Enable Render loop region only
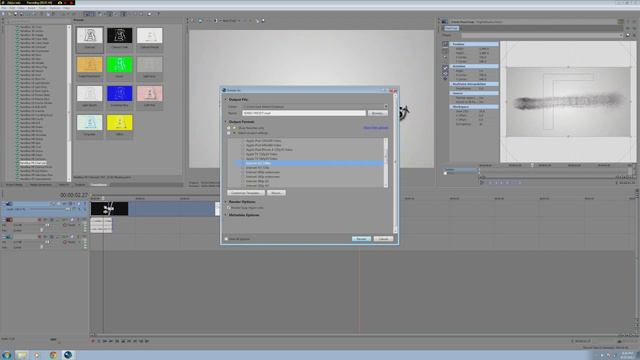The height and width of the screenshot is (360, 640). point(229,208)
